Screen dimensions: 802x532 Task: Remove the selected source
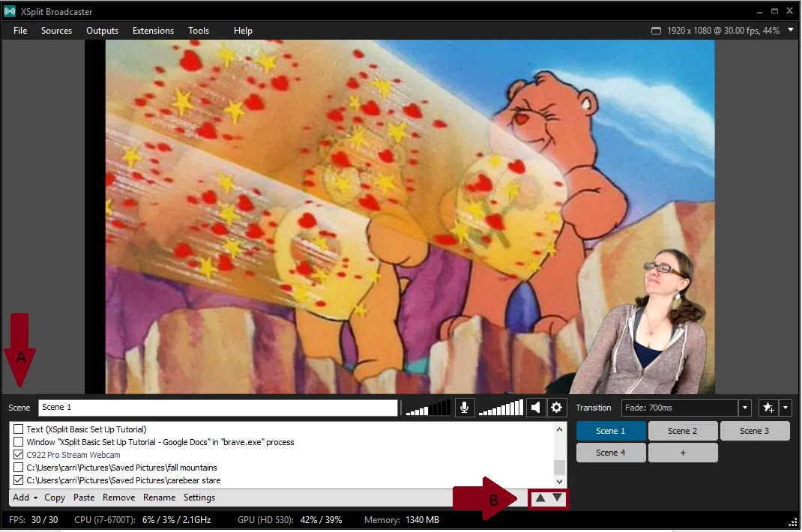(x=118, y=498)
